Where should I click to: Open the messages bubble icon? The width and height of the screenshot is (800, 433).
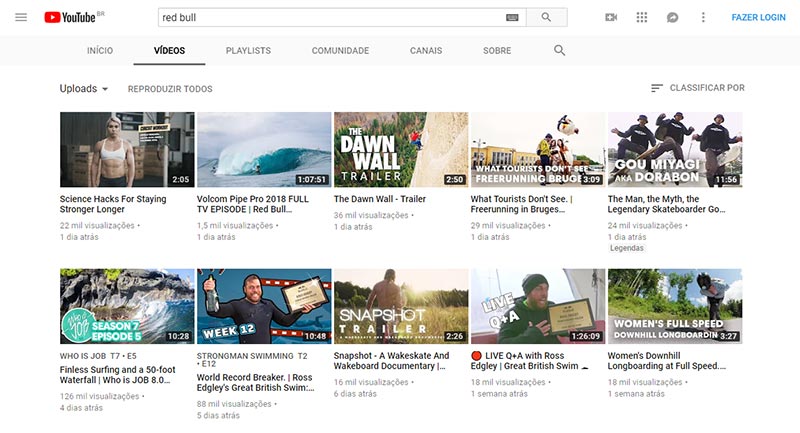tap(672, 17)
